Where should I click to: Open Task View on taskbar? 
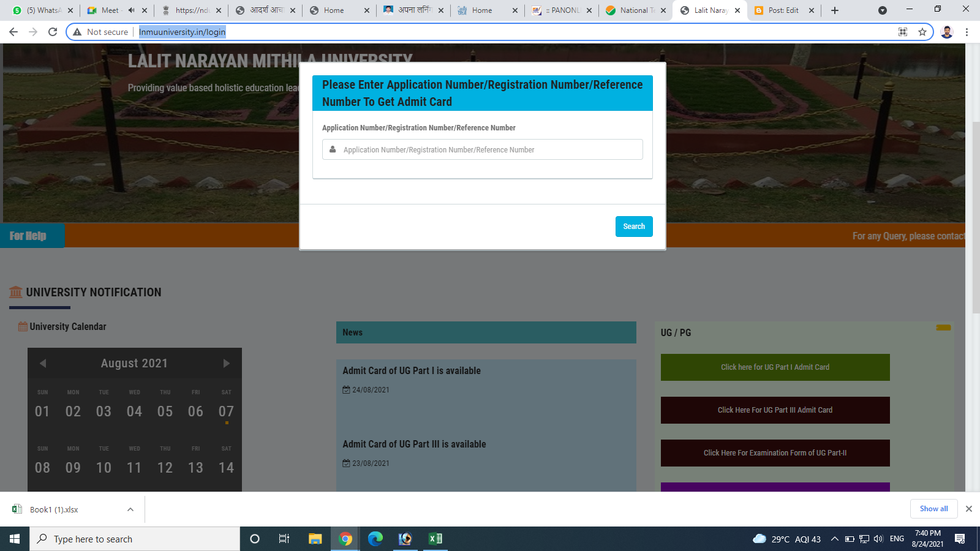coord(284,539)
